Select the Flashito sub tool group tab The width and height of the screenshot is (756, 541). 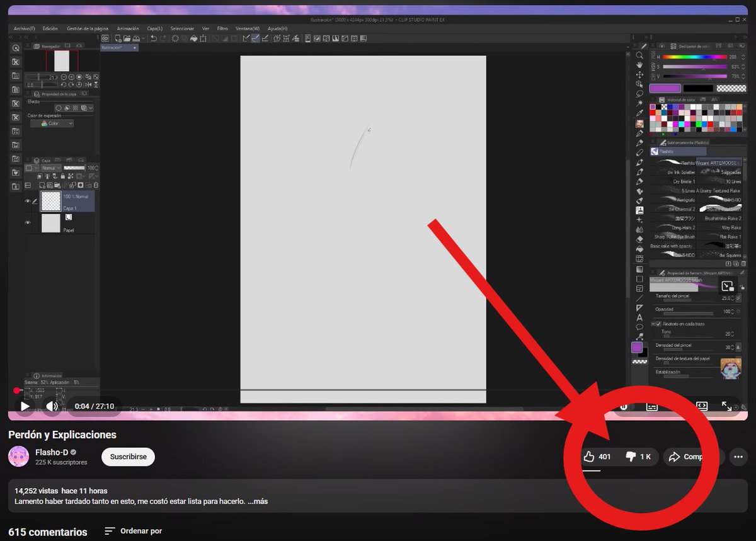pyautogui.click(x=679, y=152)
